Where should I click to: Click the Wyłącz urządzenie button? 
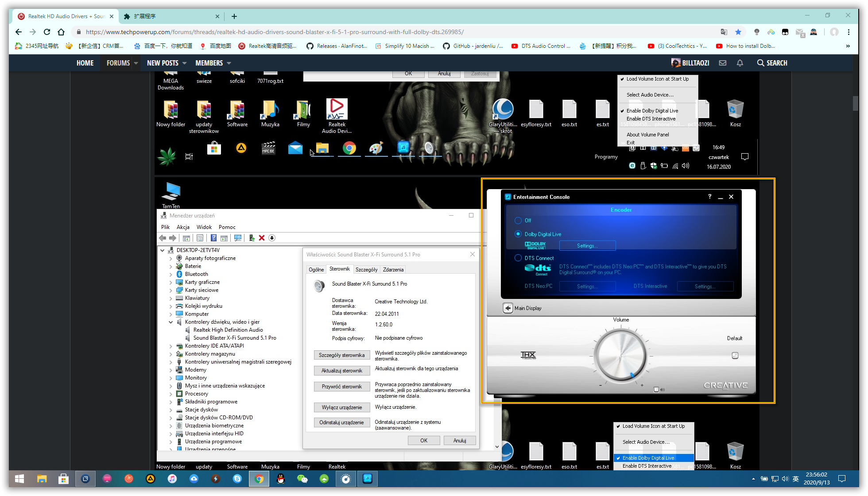pos(342,407)
